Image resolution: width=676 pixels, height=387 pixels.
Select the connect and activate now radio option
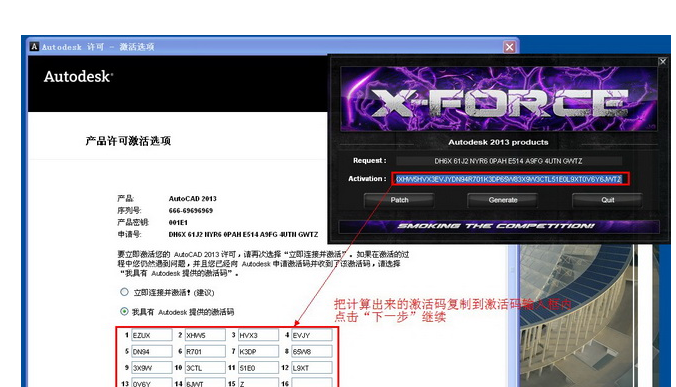(x=124, y=292)
